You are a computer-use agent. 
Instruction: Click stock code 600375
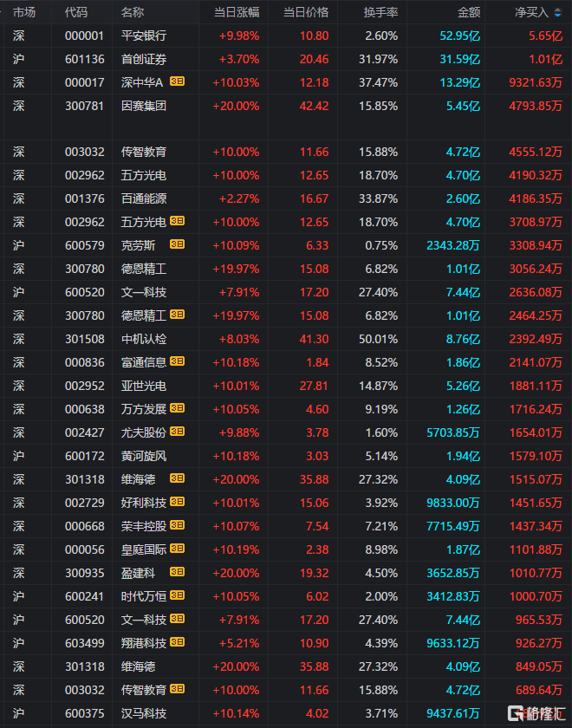tap(85, 713)
